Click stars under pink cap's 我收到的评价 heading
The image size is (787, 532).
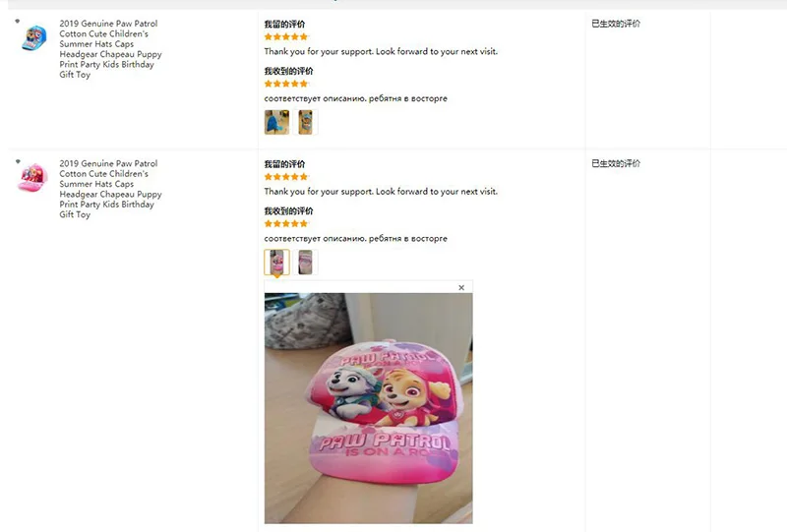click(286, 223)
